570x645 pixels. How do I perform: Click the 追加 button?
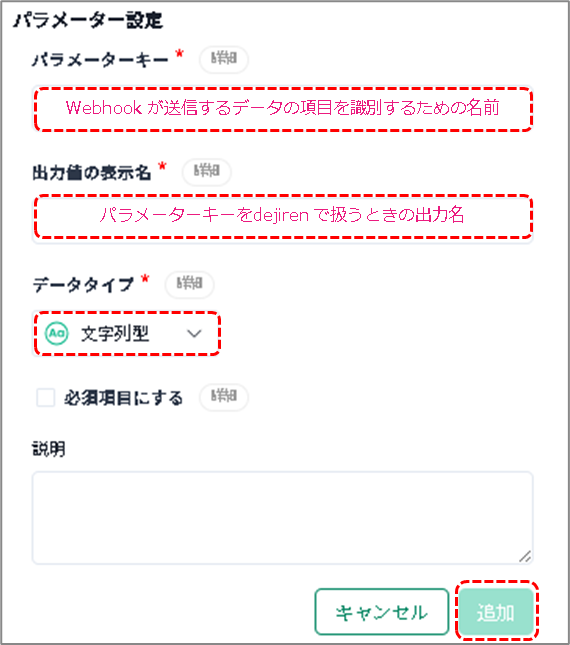[496, 612]
